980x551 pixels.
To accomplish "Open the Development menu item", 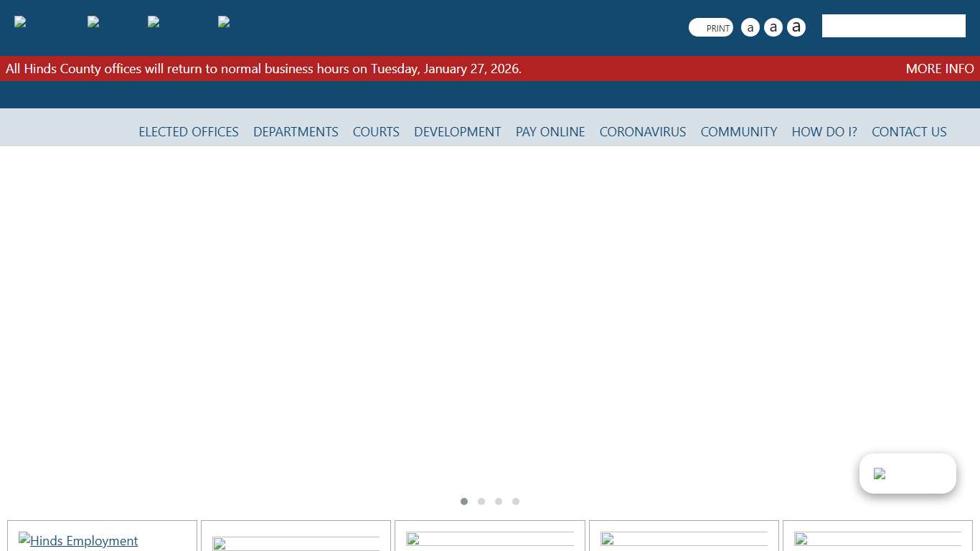I will (457, 132).
